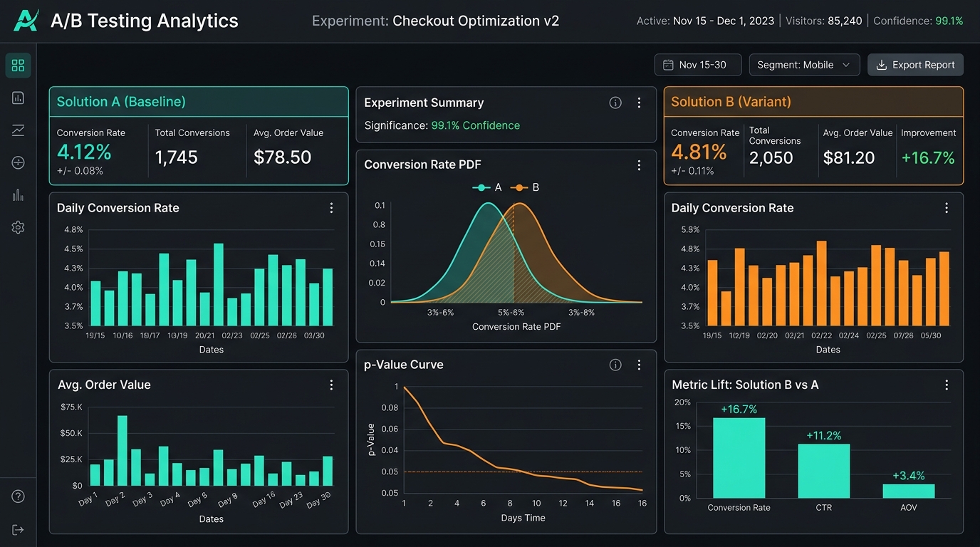Click the Experiment: Checkout Optimization v2 title

(x=436, y=21)
